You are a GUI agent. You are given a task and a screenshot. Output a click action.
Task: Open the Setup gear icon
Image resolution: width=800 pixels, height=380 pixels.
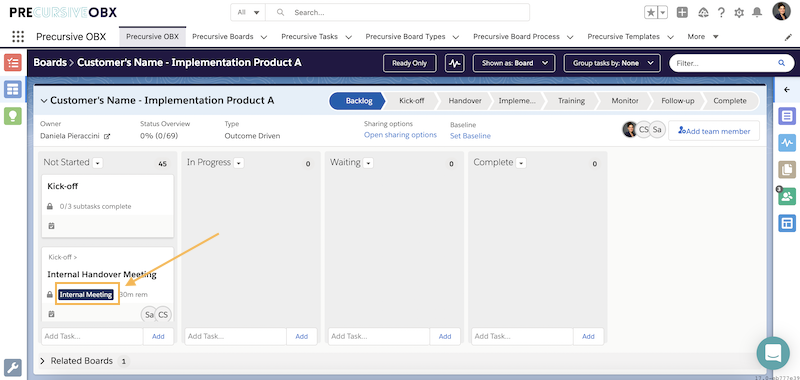click(739, 13)
